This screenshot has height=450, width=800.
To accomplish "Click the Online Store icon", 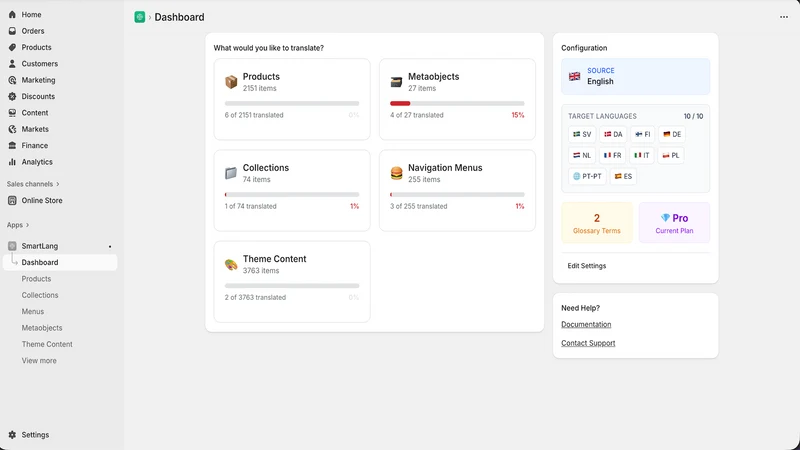I will pyautogui.click(x=12, y=201).
